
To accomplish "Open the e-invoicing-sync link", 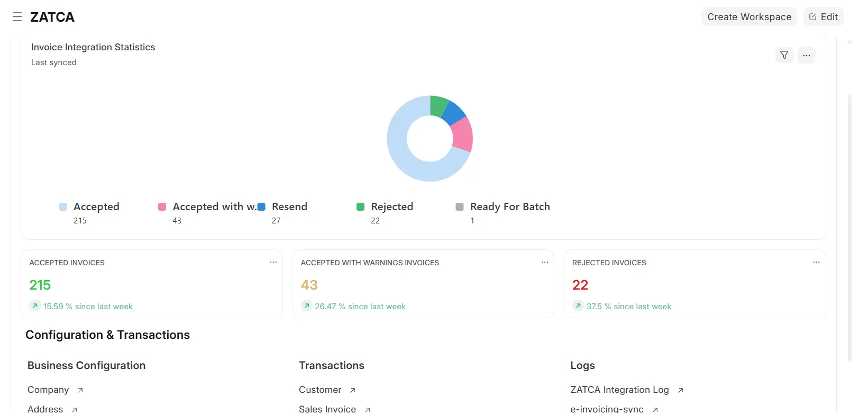I will [607, 409].
